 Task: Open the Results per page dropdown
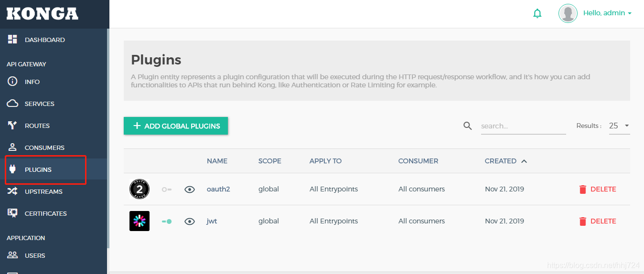coord(619,126)
